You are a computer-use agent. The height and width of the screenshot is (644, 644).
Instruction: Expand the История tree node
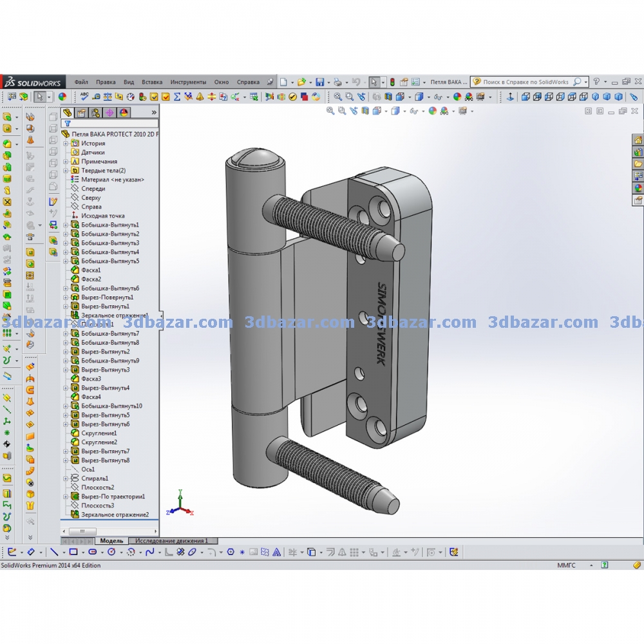pyautogui.click(x=66, y=144)
